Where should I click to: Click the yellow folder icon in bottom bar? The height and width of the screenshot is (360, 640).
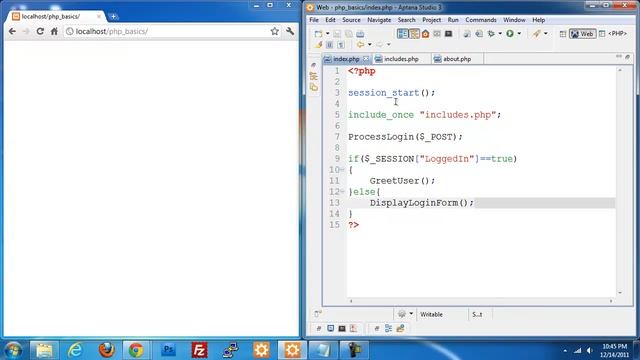coord(400,328)
